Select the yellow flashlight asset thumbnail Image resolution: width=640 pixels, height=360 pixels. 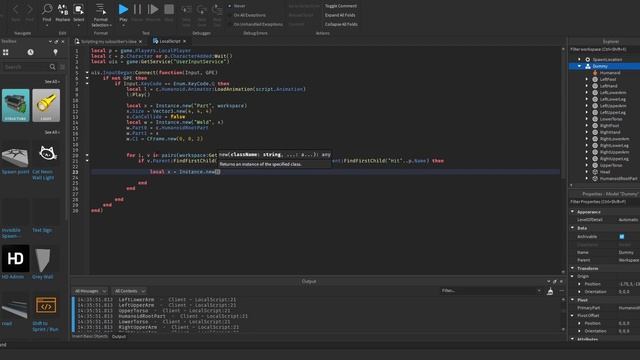[46, 105]
